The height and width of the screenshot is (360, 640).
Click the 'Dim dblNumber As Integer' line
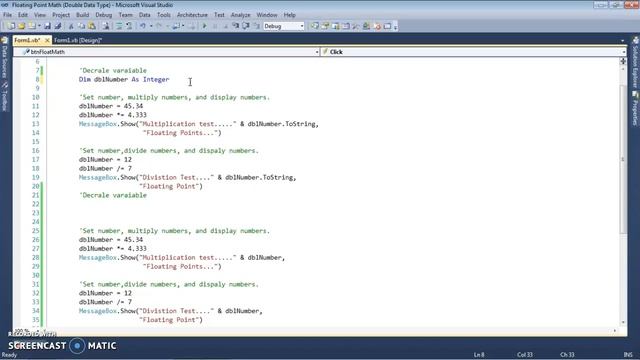click(124, 80)
